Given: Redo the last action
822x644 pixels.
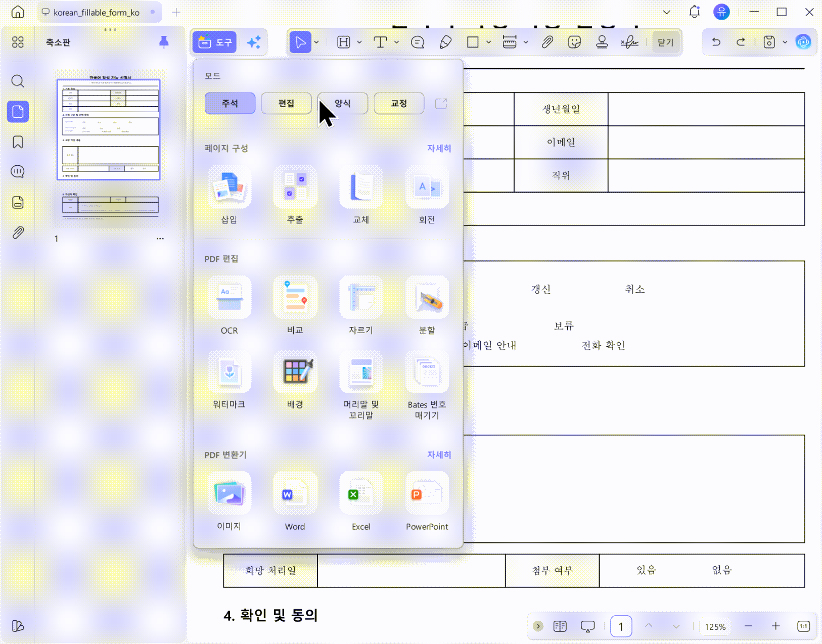Looking at the screenshot, I should [741, 42].
